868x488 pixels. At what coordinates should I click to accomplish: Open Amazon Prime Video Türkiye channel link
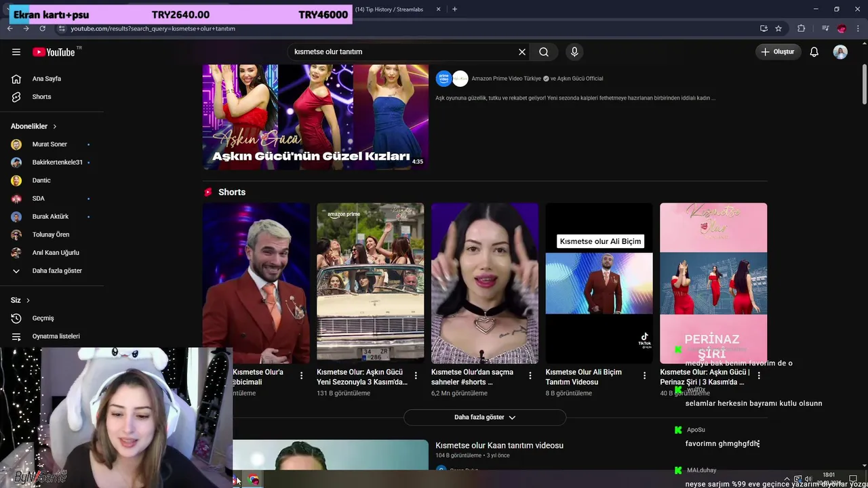coord(507,79)
